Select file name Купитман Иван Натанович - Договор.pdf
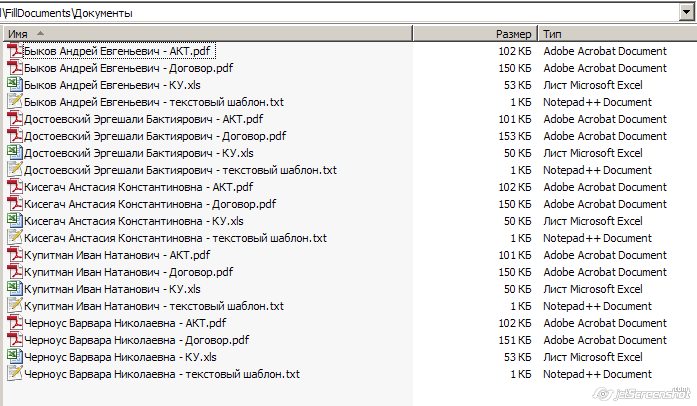Viewport: 697px width, 406px height. (x=128, y=272)
